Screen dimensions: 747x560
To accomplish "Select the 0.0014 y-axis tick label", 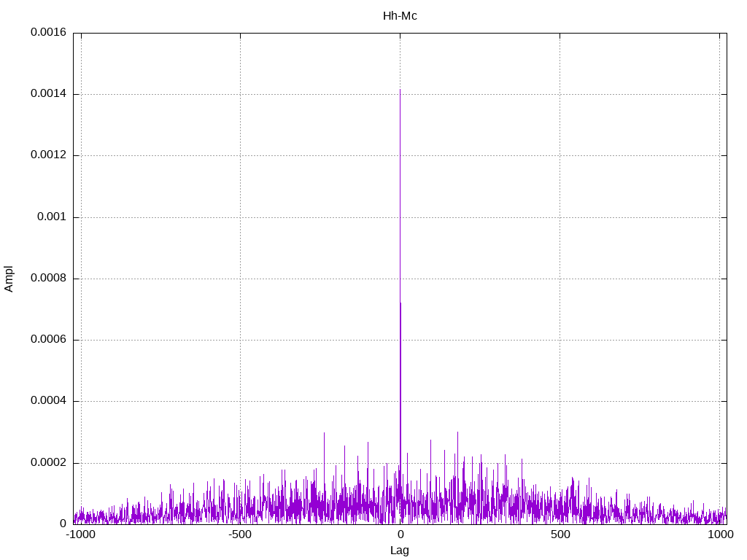I will click(48, 94).
